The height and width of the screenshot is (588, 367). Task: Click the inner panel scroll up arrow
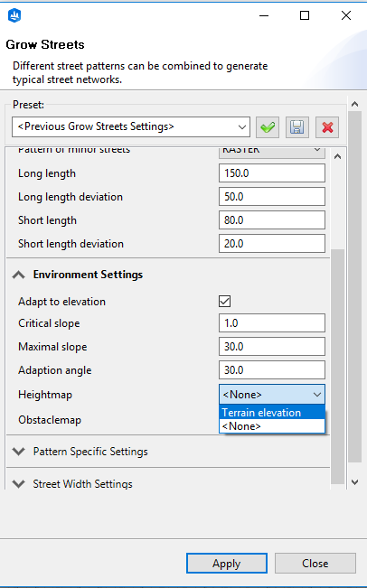coord(338,157)
